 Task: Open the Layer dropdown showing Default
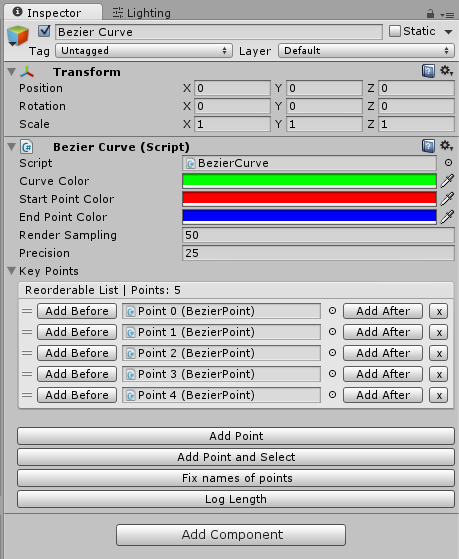pyautogui.click(x=366, y=51)
